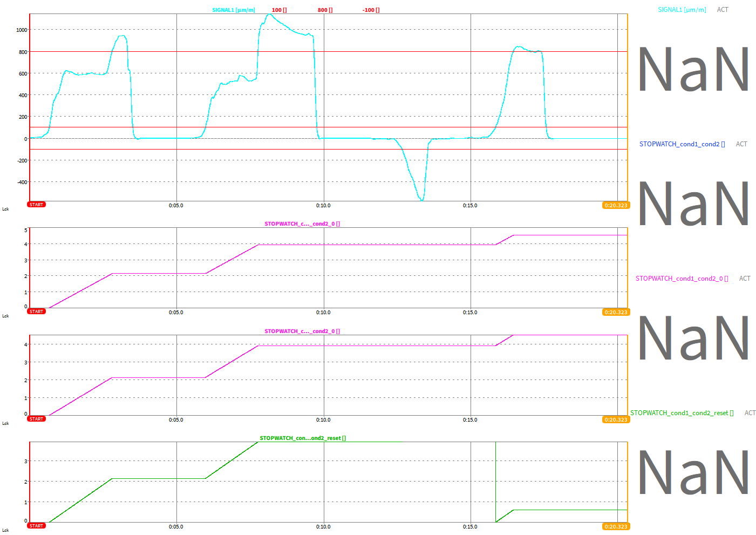Click the START marker in the SIGNAL1 graph

click(37, 205)
